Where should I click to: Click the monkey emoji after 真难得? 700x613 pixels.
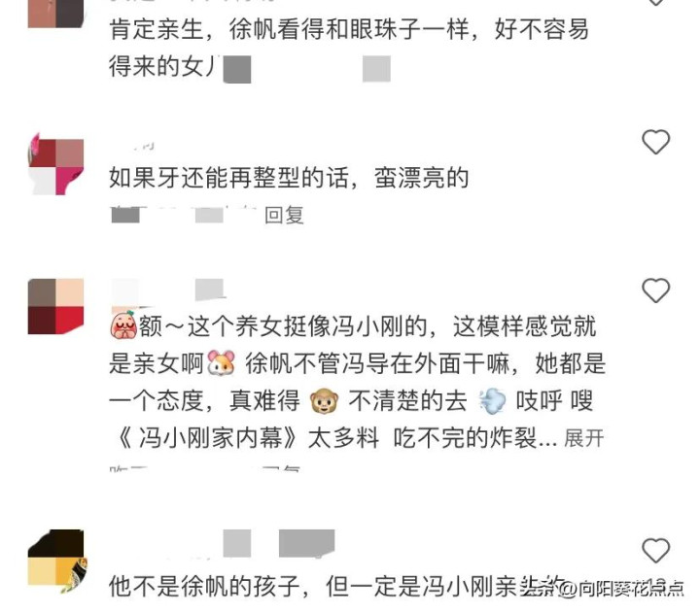click(325, 400)
